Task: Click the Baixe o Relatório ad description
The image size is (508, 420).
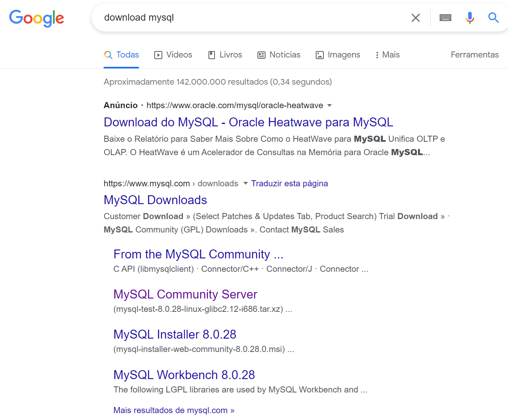Action: 274,145
